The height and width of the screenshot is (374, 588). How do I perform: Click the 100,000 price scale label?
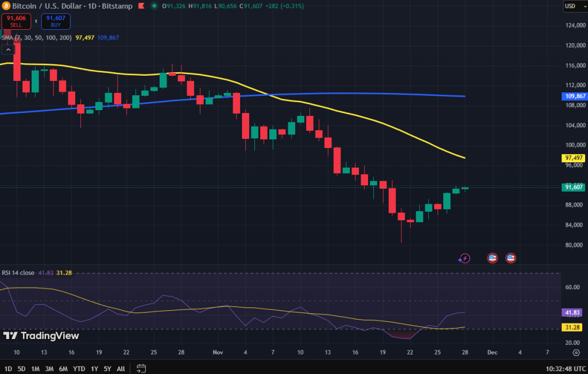(x=575, y=145)
